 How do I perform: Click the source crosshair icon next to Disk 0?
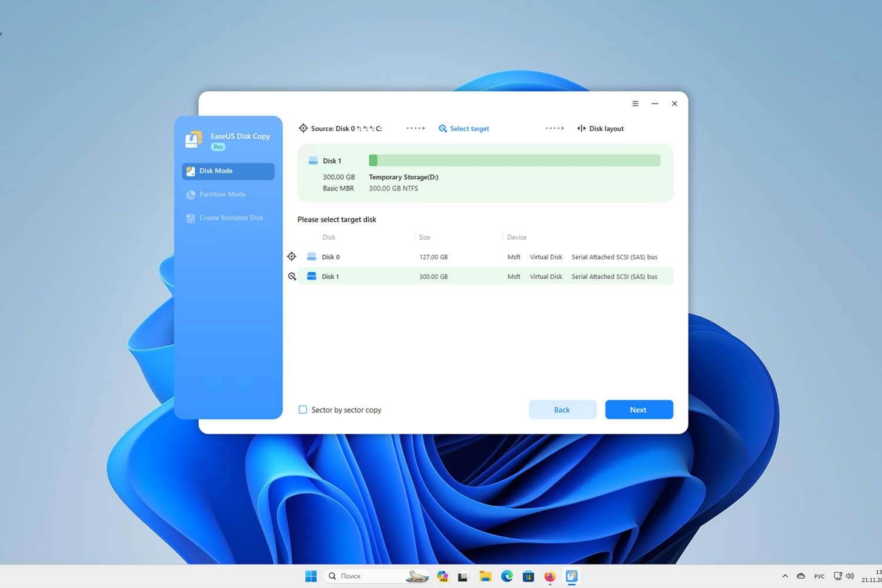[x=292, y=256]
